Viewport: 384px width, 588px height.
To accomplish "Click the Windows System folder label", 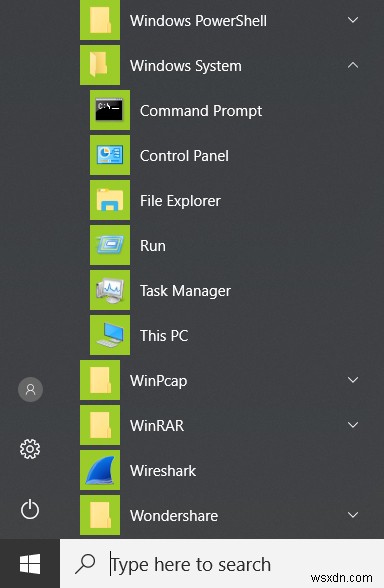I will (186, 66).
